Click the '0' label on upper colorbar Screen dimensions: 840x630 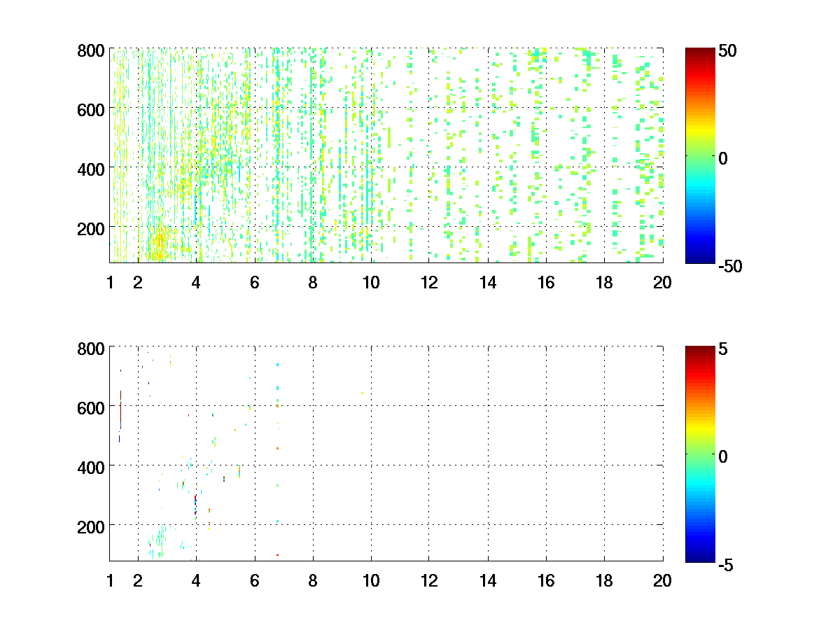point(724,158)
